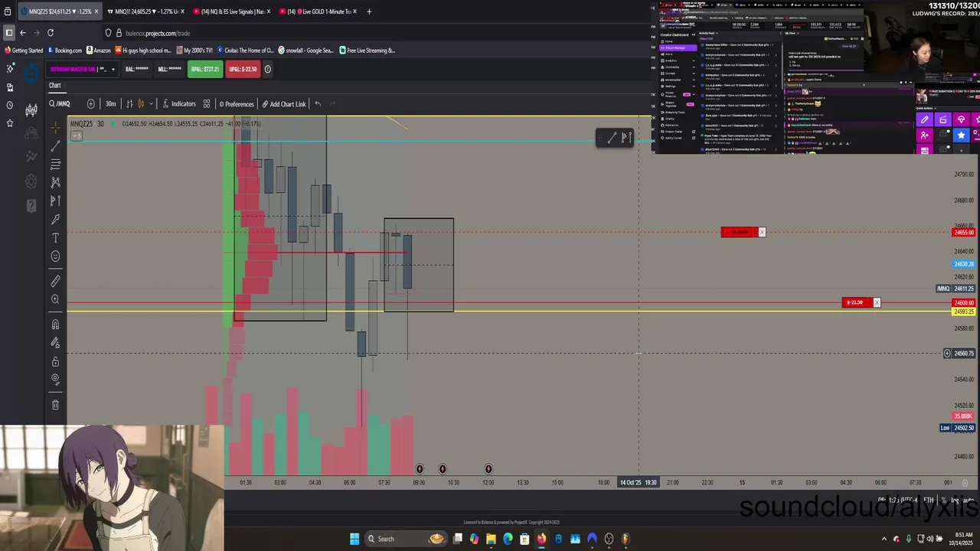Open the Getting Started bookmark

pos(24,51)
